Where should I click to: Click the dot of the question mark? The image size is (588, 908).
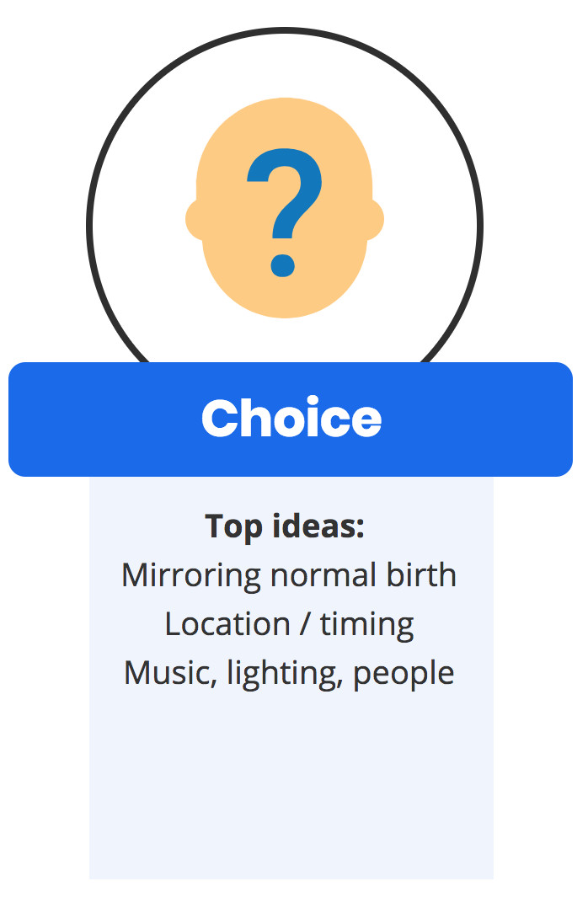point(283,266)
